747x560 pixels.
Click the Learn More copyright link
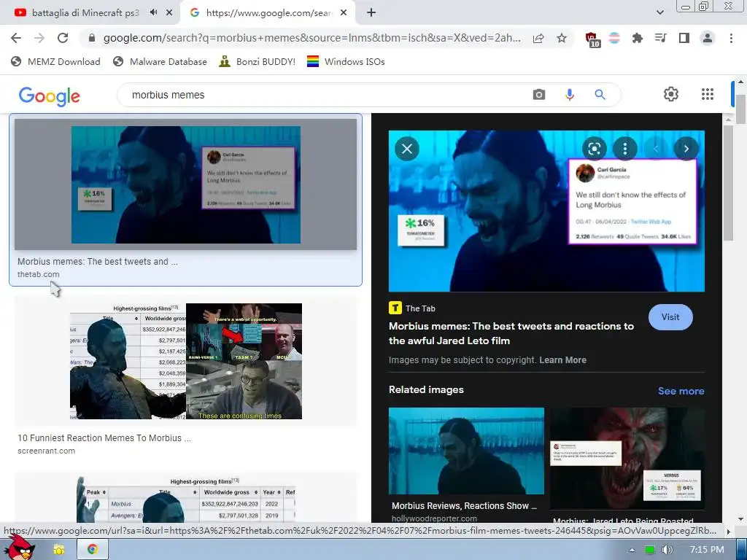coord(562,360)
